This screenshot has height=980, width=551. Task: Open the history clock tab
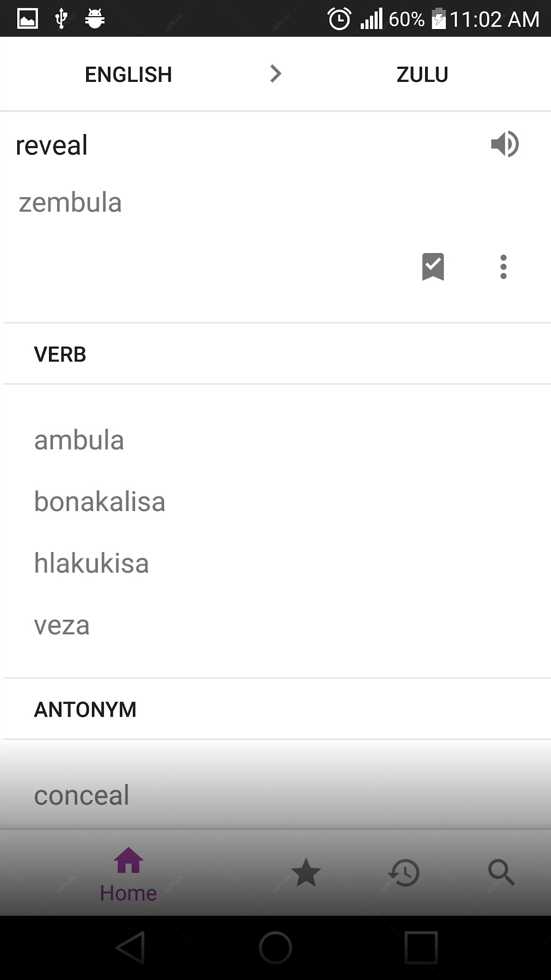tap(404, 872)
